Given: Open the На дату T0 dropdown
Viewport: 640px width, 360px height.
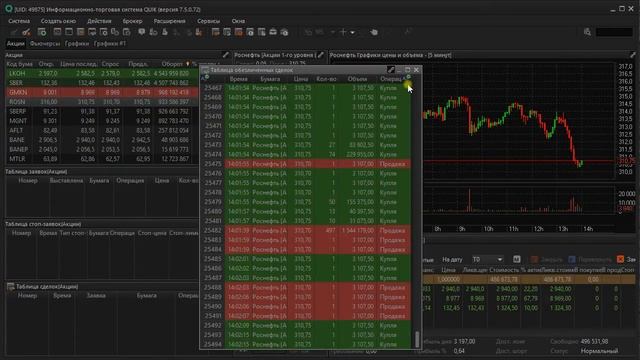Looking at the screenshot, I should (487, 259).
